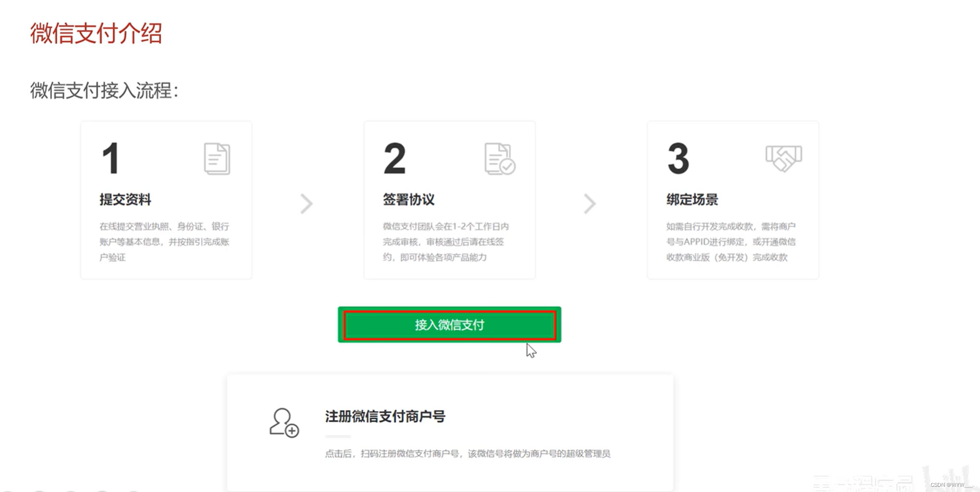Viewport: 980px width, 492px height.
Task: Click the subtitle 微信支付接入流程
Action: 104,91
